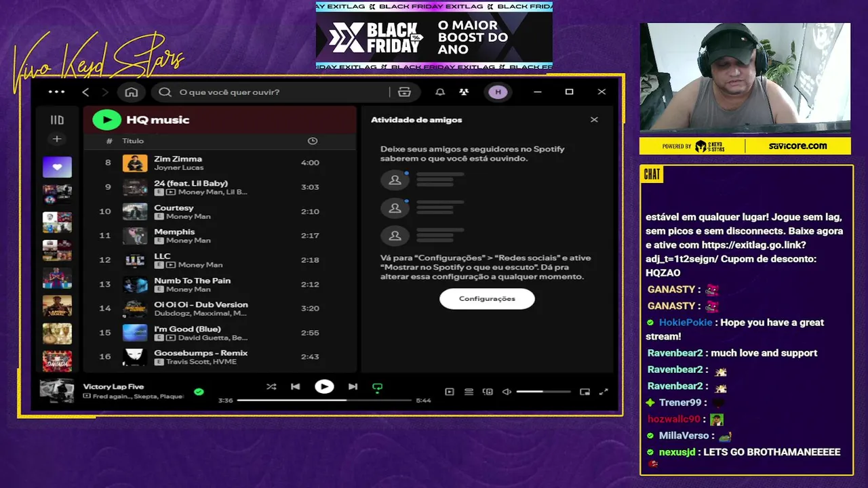This screenshot has height=488, width=868.
Task: Toggle full screen icon
Action: [x=604, y=392]
